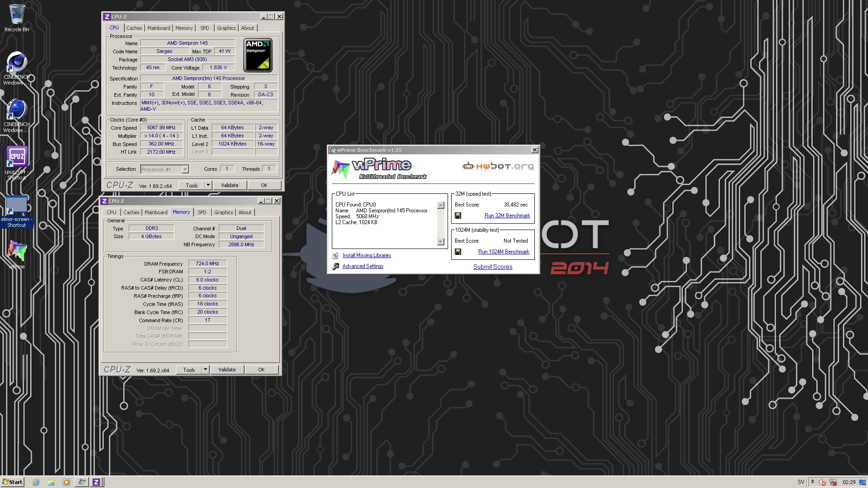Click the CPU-Z title icon in lower window
The height and width of the screenshot is (488, 868).
[104, 201]
